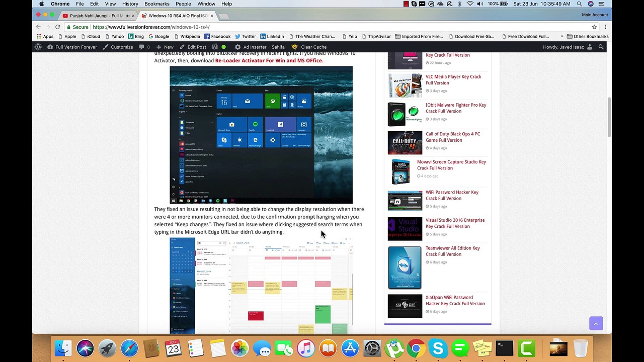Open the App Store from the Dock

(x=350, y=348)
